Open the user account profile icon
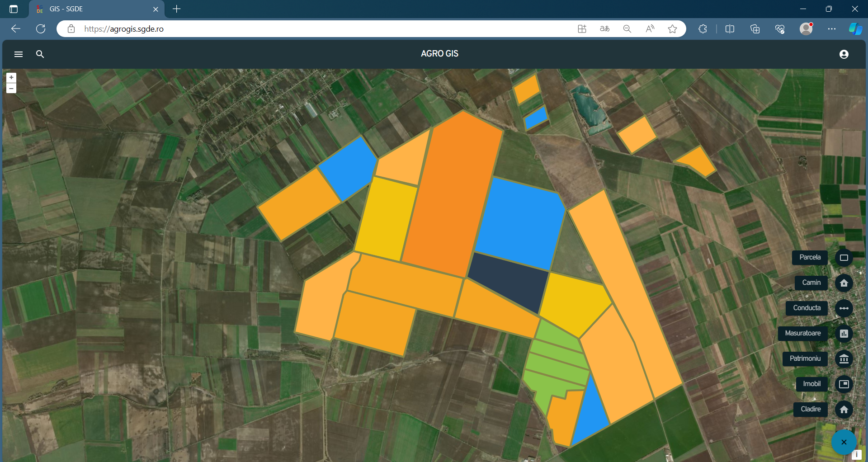 point(844,54)
